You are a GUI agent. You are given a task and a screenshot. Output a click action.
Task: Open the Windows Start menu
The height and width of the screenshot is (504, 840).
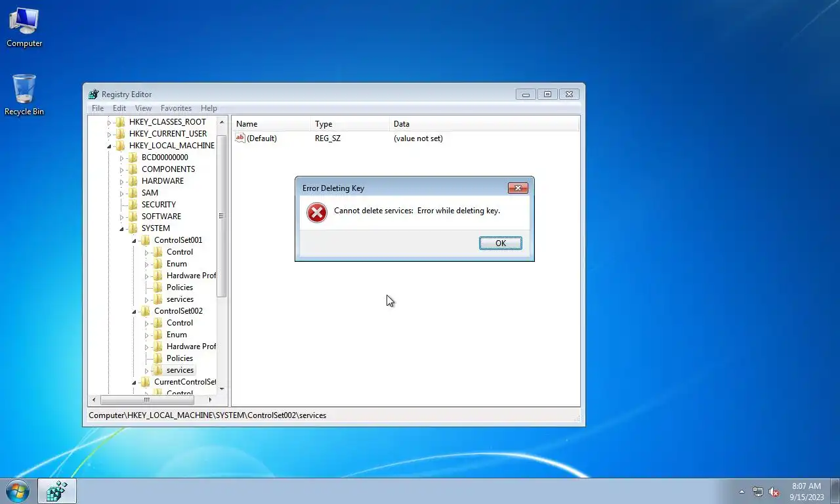[17, 491]
